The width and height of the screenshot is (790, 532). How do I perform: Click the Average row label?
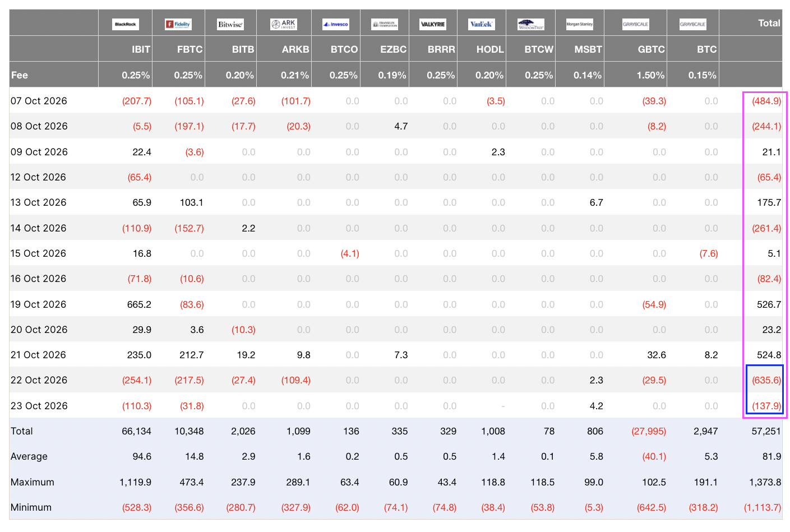(29, 456)
